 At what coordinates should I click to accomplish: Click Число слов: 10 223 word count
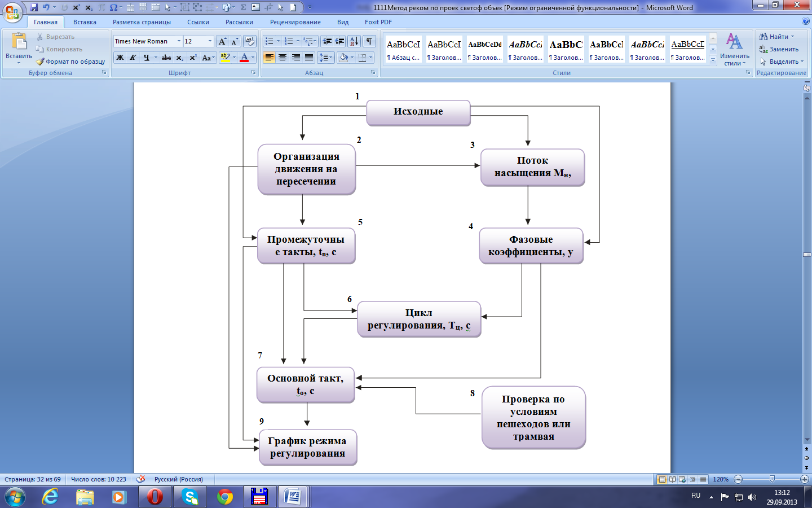98,479
